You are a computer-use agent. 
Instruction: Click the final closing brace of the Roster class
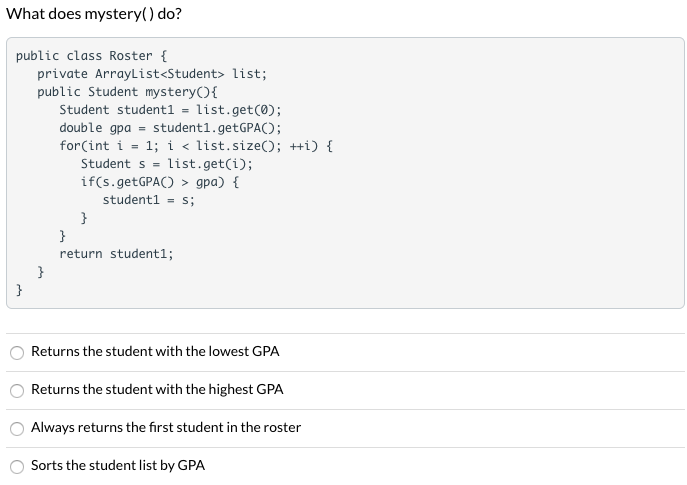point(19,290)
